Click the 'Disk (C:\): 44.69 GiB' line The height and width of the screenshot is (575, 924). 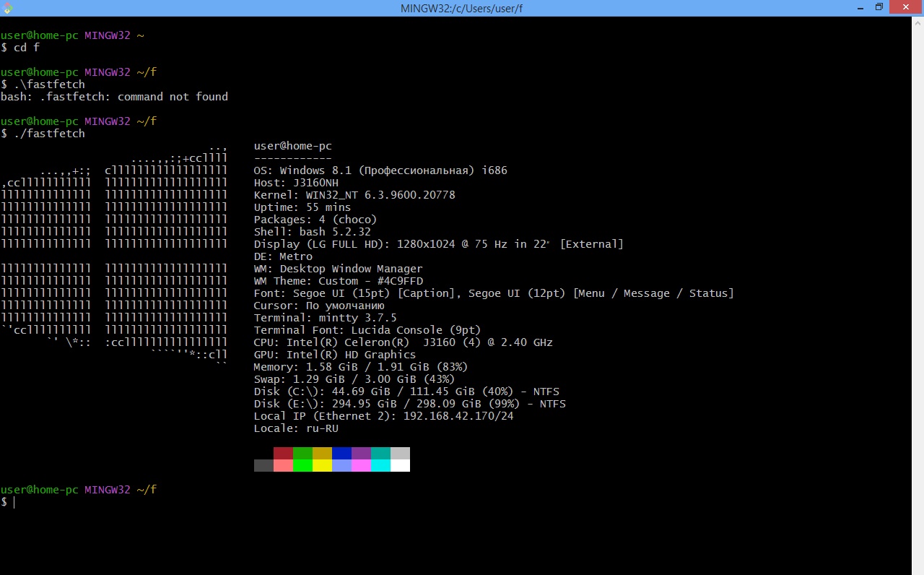pyautogui.click(x=406, y=392)
